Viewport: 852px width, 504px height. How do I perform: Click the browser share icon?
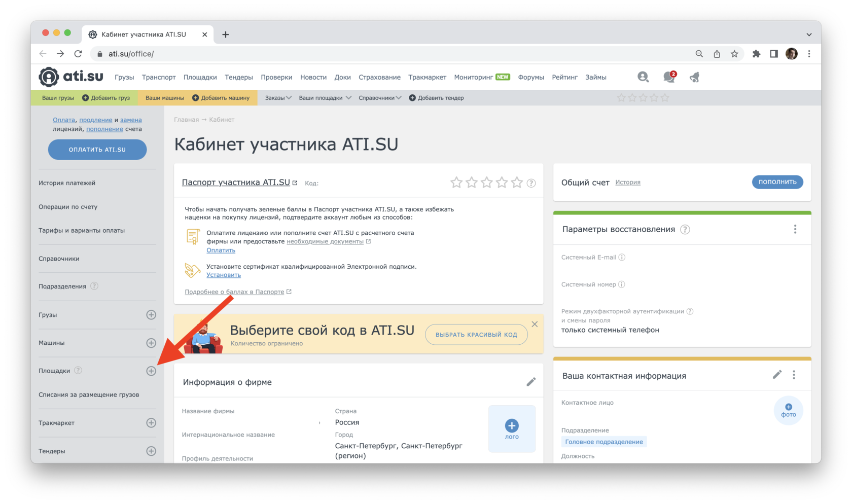click(x=717, y=54)
